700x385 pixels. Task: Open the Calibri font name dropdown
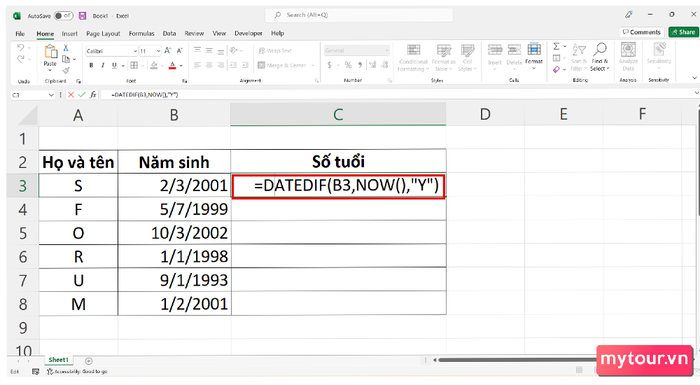(x=135, y=51)
